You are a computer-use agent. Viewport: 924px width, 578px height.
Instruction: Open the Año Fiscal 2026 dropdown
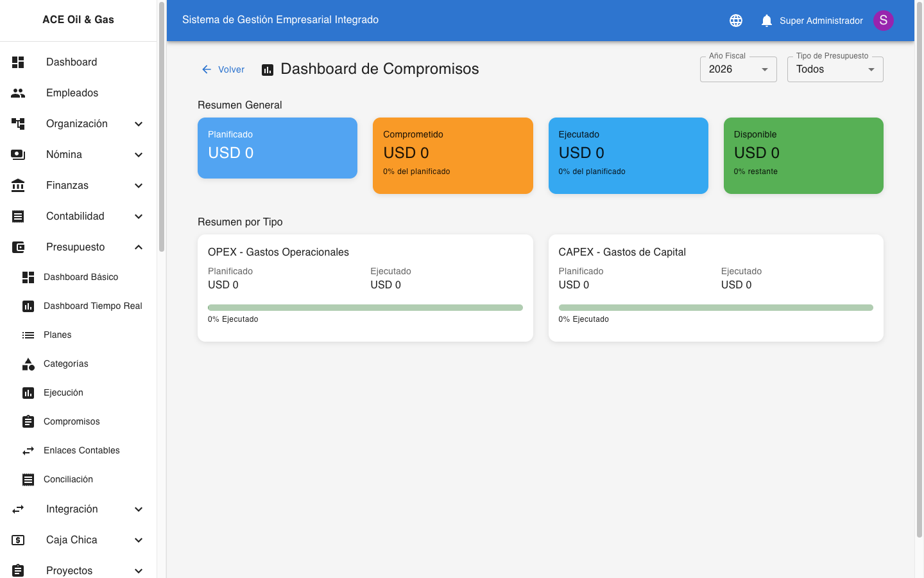(x=738, y=69)
